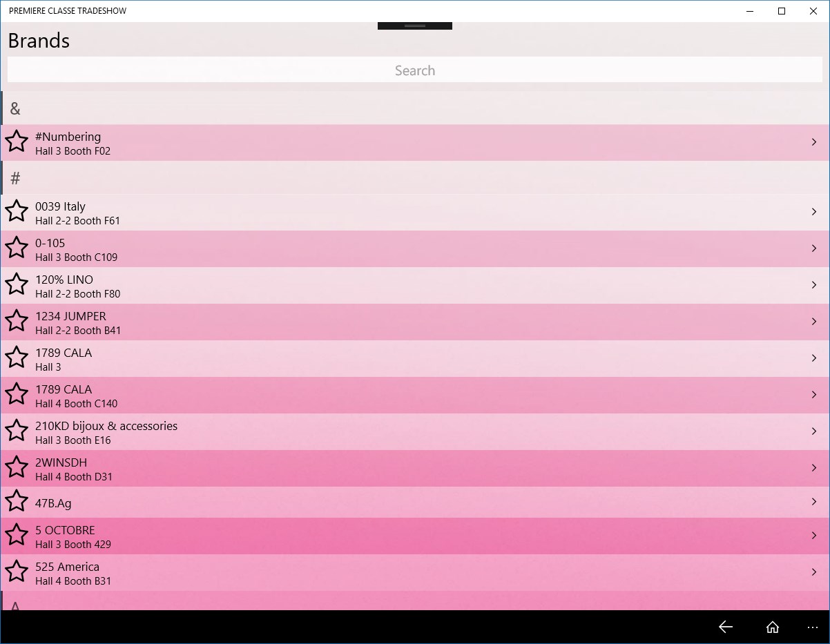Viewport: 830px width, 644px height.
Task: Select the 0-105 brand name
Action: point(50,243)
